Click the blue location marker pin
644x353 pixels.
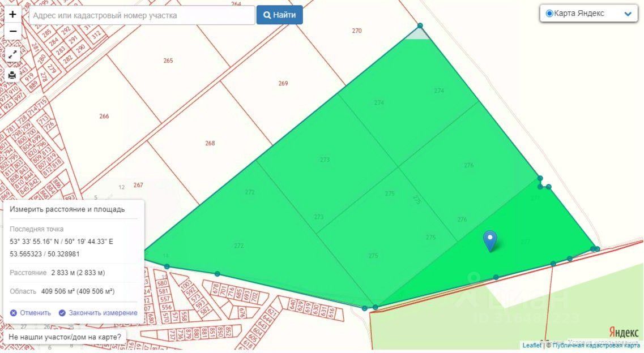490,240
